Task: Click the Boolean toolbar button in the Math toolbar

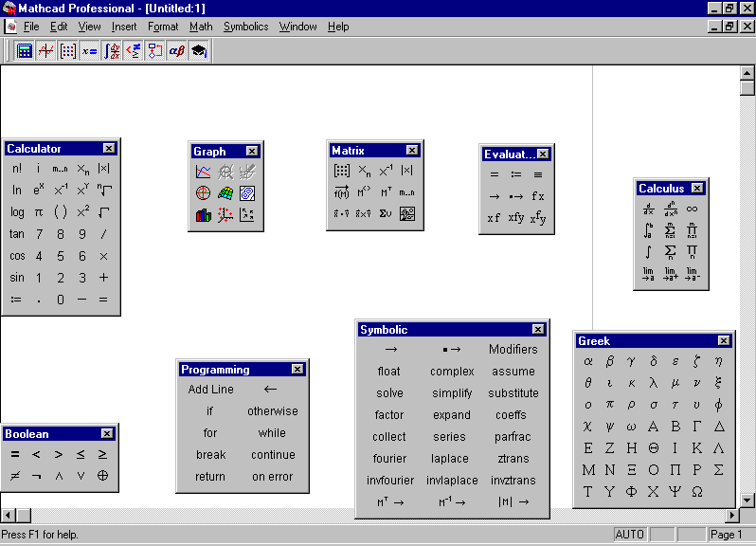Action: [133, 50]
